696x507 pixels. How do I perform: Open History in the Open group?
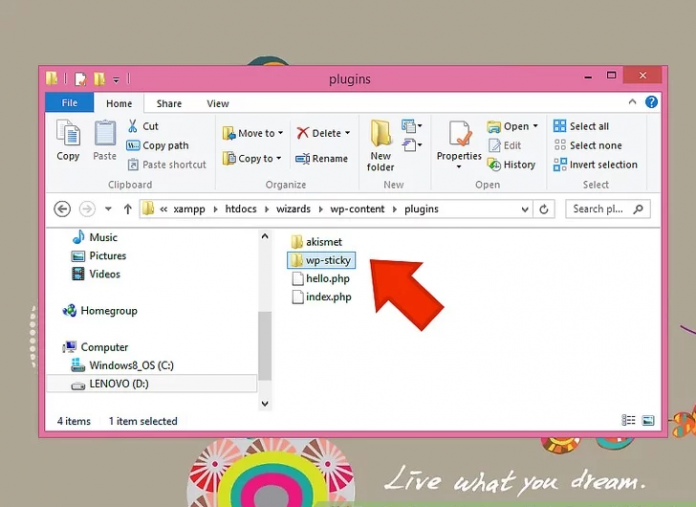tap(511, 165)
